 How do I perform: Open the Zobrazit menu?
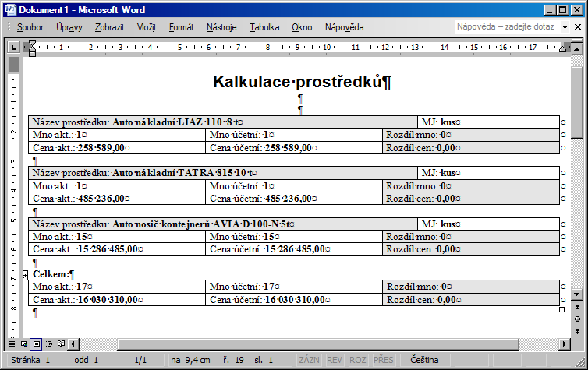(109, 27)
